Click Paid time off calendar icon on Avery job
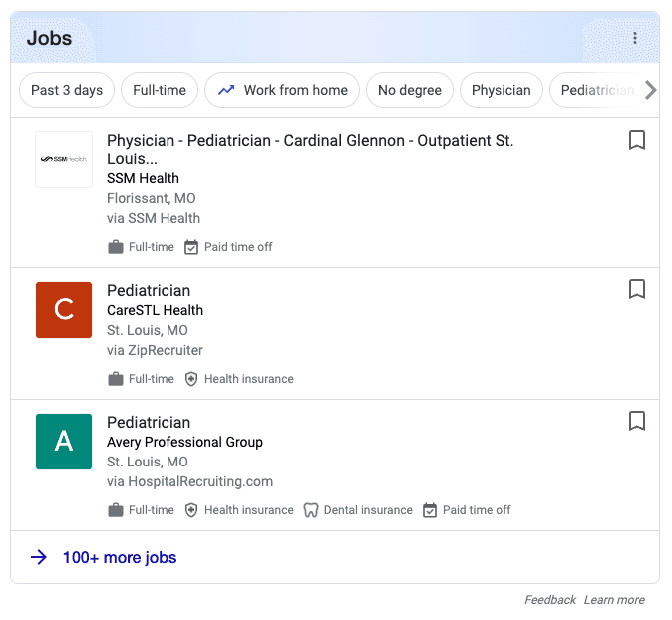 (x=430, y=510)
